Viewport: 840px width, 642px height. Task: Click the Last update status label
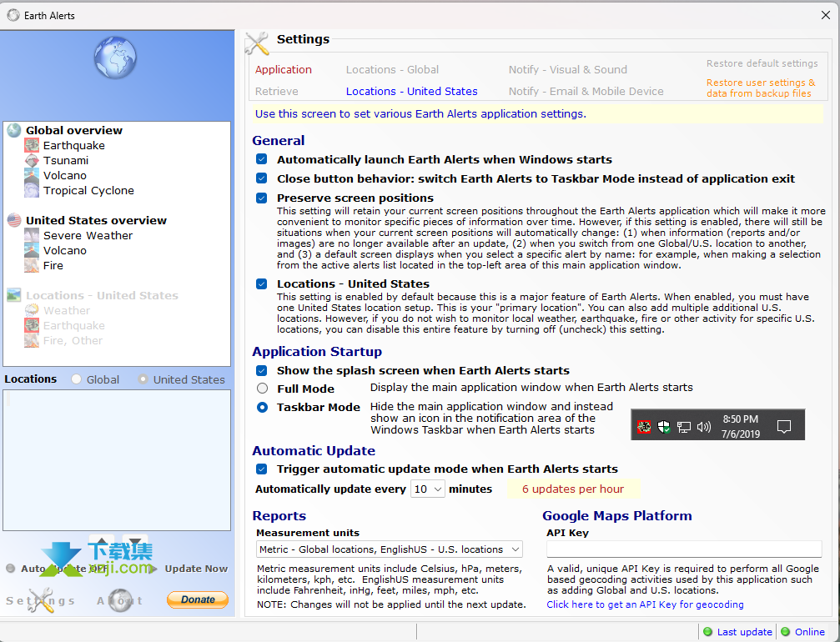click(745, 632)
